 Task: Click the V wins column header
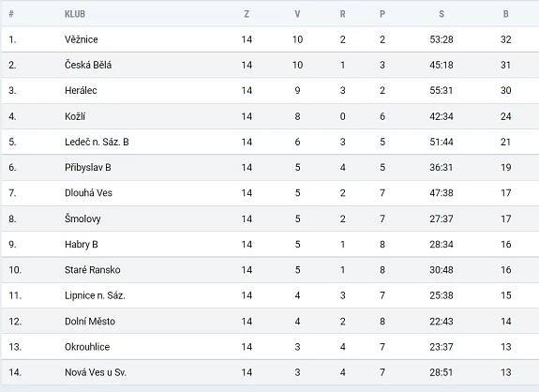tap(297, 14)
